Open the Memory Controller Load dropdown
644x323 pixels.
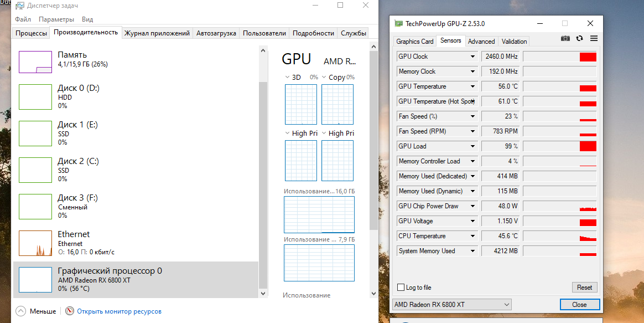[472, 161]
